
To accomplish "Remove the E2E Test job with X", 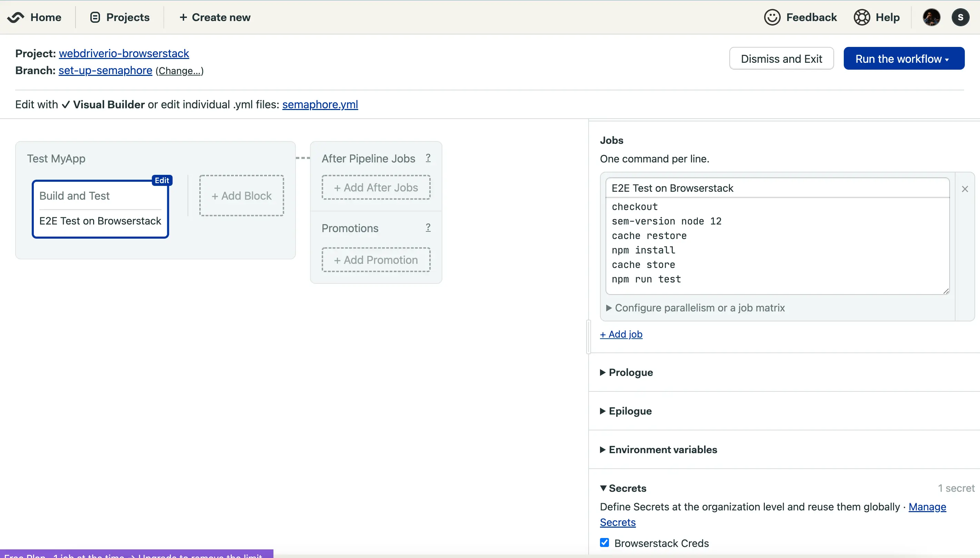I will tap(965, 189).
